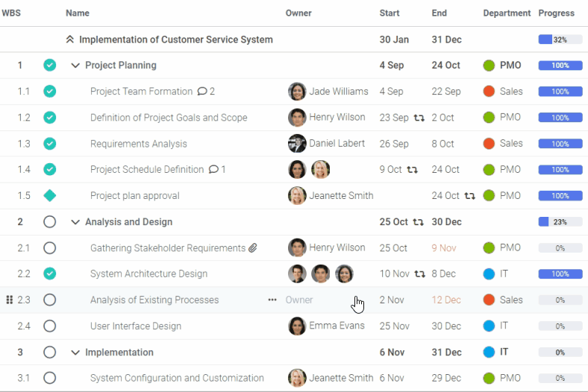Click the Department column header
588x392 pixels.
pos(507,13)
